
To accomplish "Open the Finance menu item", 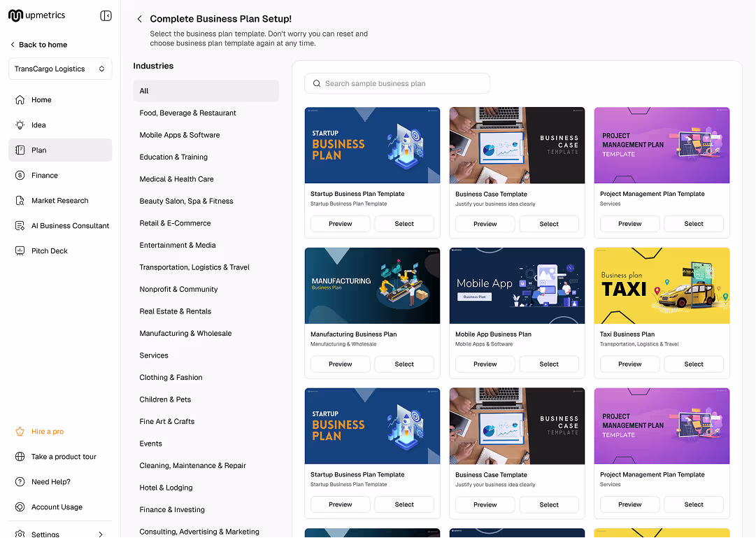I will click(60, 175).
